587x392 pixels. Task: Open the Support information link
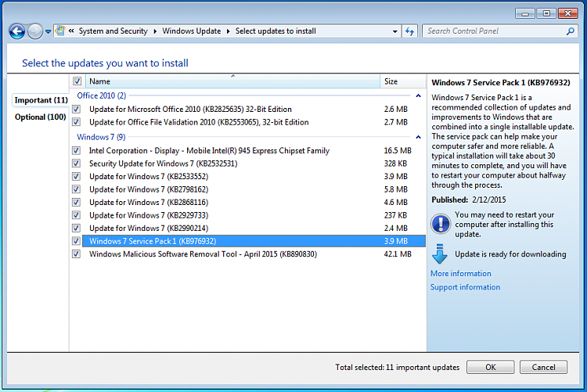[x=465, y=287]
